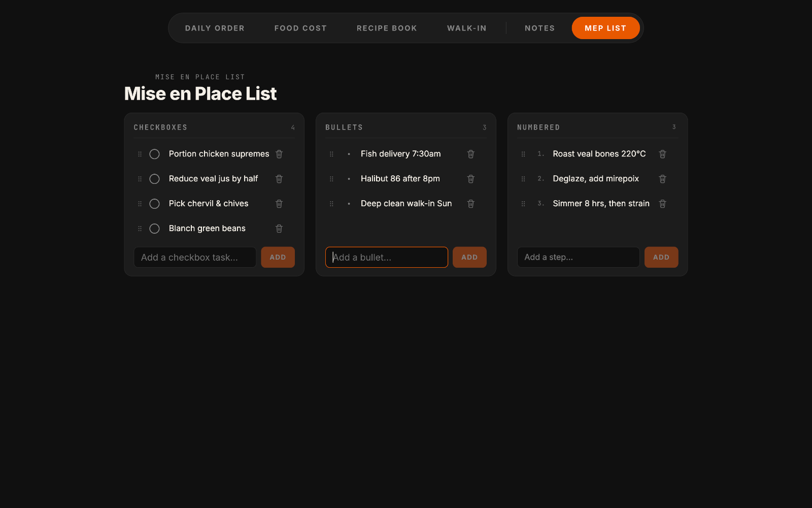The height and width of the screenshot is (508, 812).
Task: Click the drag handle for Deglaze, add mirepoix
Action: click(x=524, y=179)
